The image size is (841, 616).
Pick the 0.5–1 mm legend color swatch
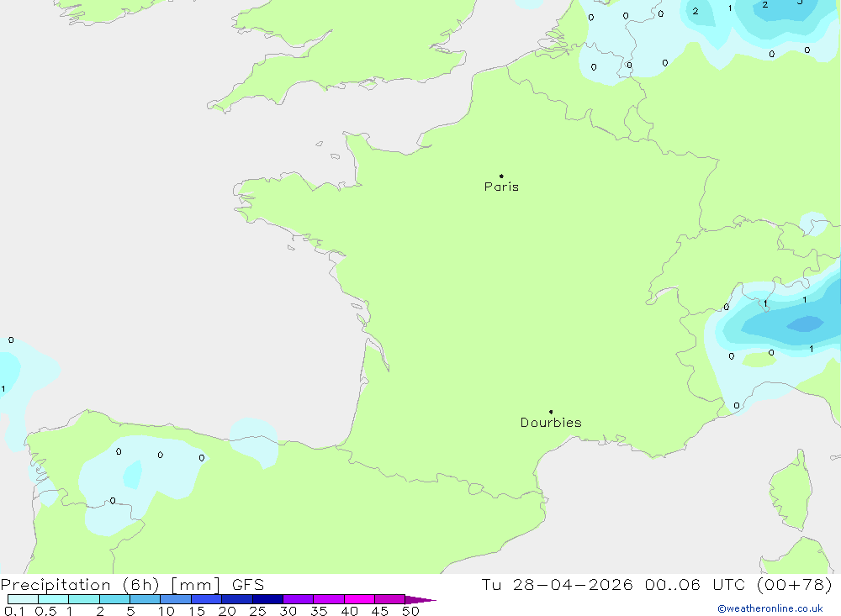point(54,599)
